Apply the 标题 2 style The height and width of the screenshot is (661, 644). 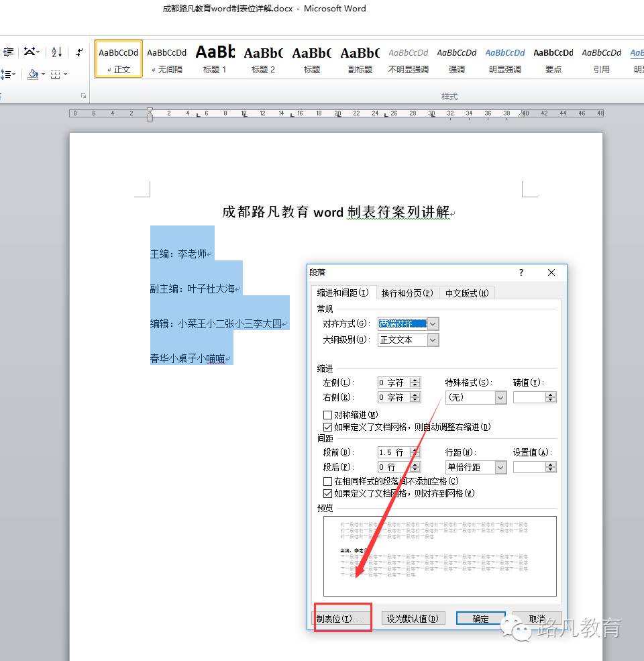tap(264, 59)
